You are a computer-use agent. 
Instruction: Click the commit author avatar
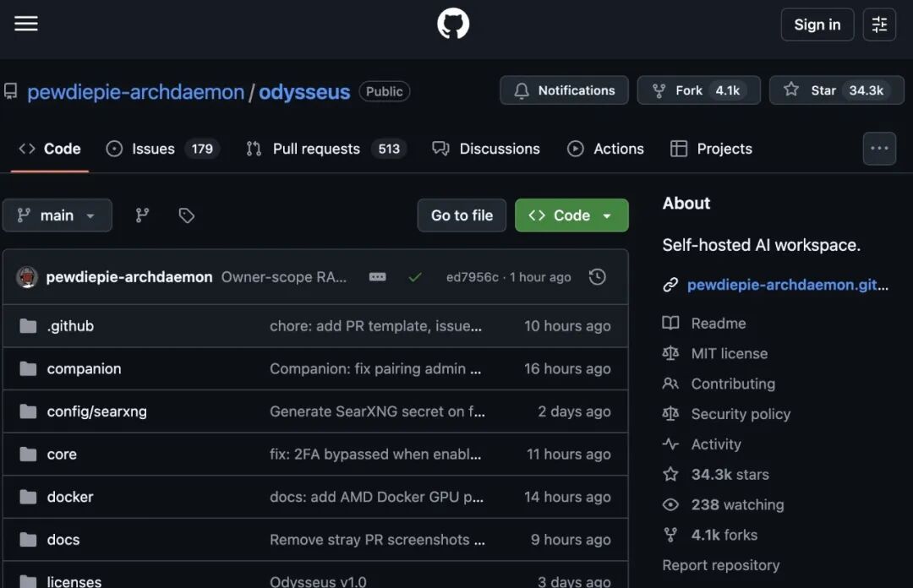(27, 277)
